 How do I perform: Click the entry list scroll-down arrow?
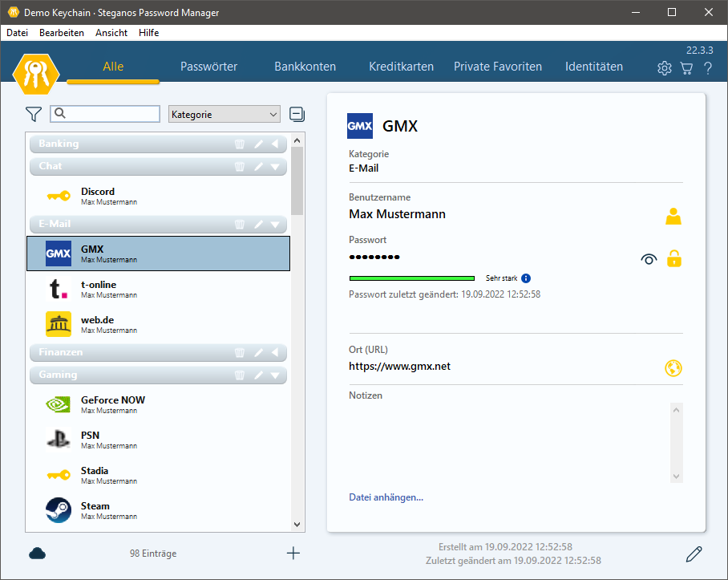coord(297,525)
